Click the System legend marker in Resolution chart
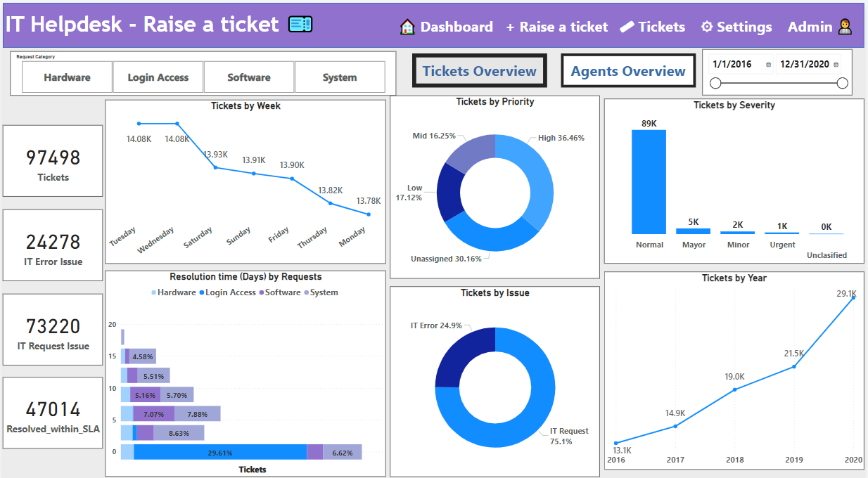 306,292
